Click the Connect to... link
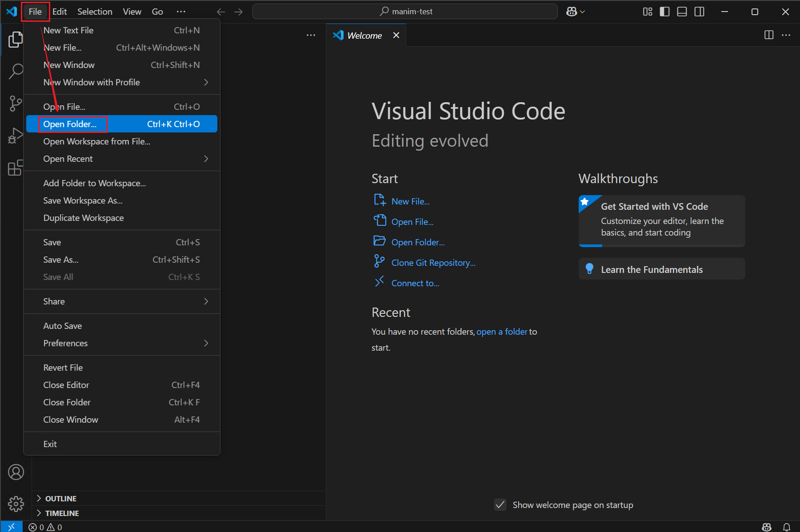 coord(415,283)
